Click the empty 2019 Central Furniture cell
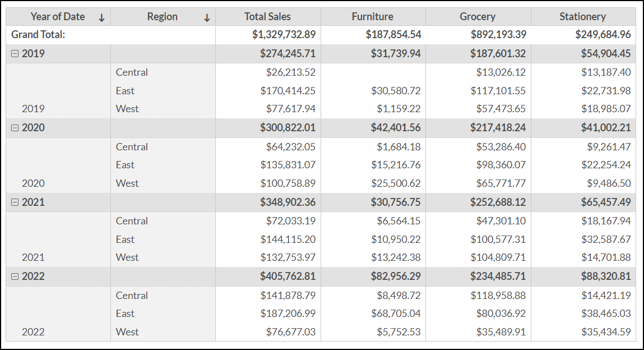644x350 pixels. coord(373,72)
